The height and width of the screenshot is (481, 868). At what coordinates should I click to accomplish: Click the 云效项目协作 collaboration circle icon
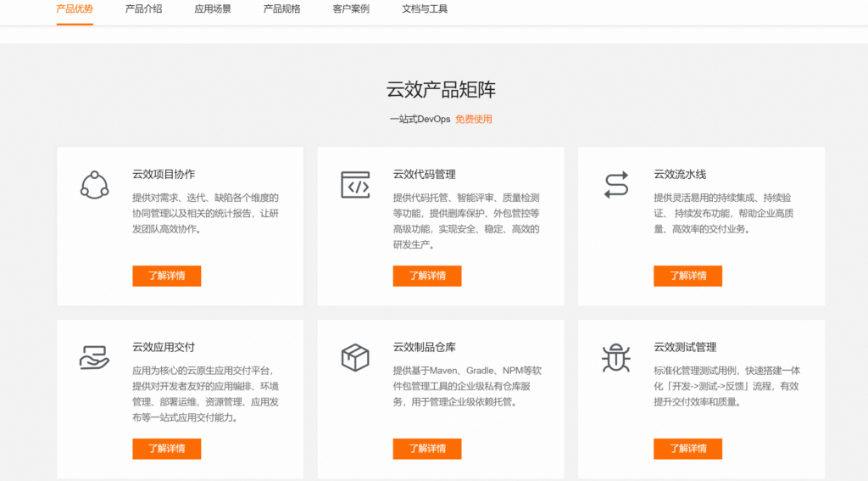(x=94, y=185)
